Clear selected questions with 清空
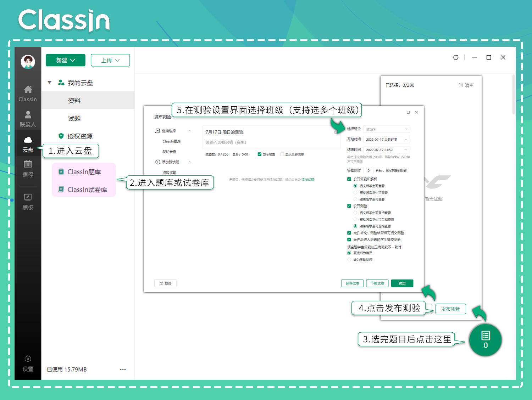 (x=466, y=85)
